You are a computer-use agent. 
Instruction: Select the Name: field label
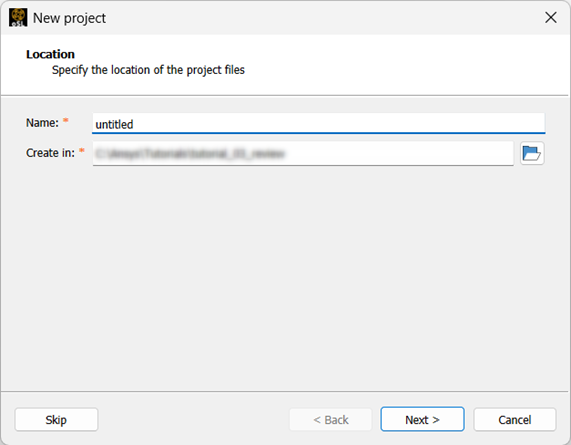click(42, 123)
